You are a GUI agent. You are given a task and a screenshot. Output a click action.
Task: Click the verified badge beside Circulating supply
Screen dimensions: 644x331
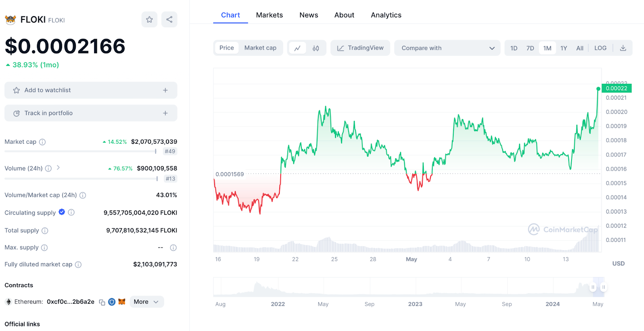tap(62, 212)
